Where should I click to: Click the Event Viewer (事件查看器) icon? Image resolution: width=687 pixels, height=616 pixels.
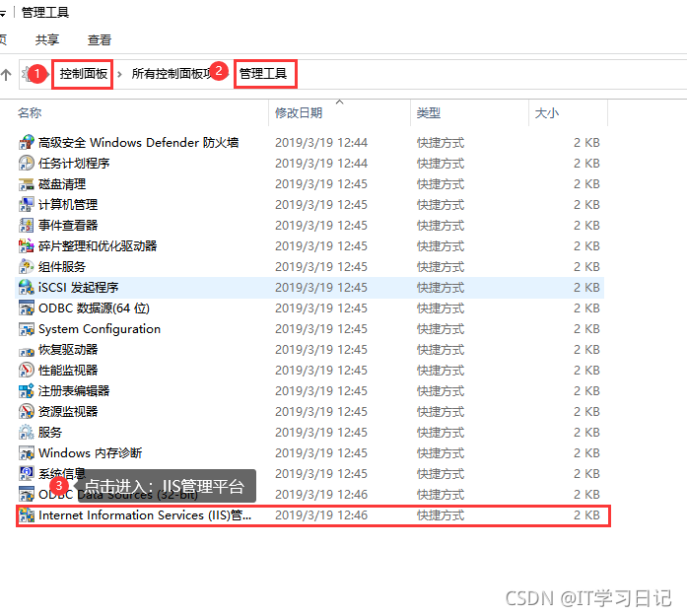[x=27, y=225]
